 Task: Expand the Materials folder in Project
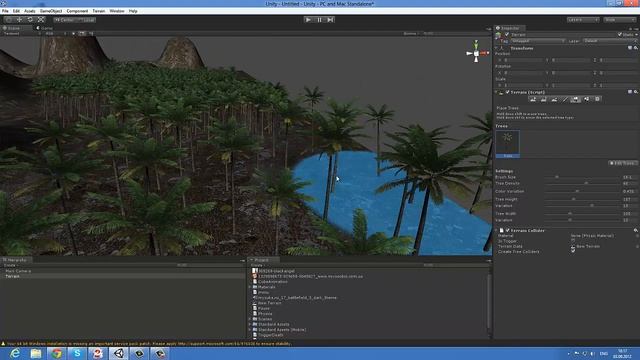point(250,287)
